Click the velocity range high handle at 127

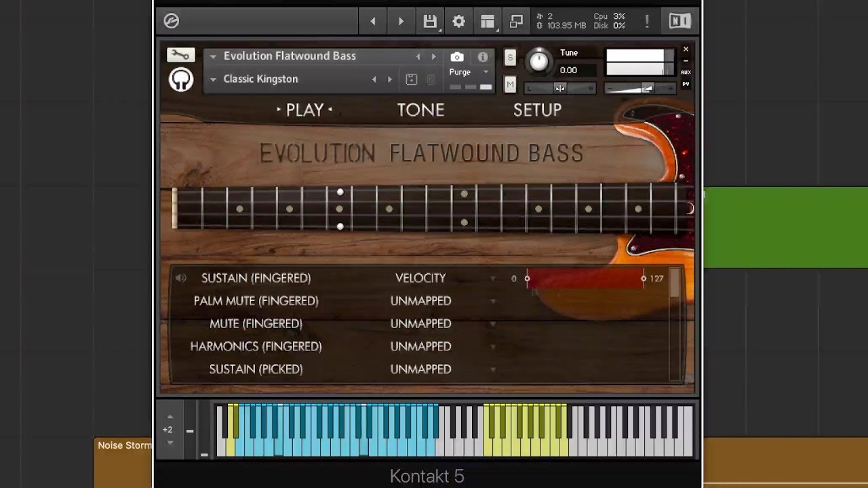(644, 278)
